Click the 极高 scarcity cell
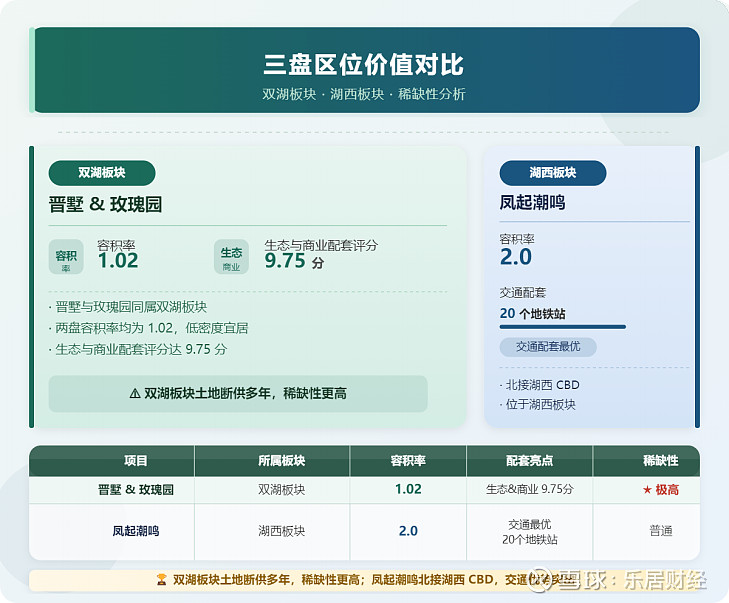The image size is (729, 603). [661, 490]
